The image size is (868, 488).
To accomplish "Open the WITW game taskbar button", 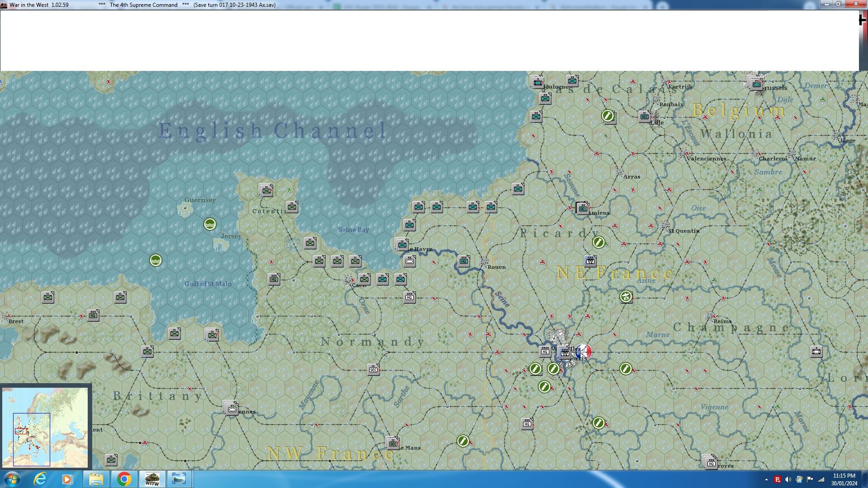I will pyautogui.click(x=152, y=479).
